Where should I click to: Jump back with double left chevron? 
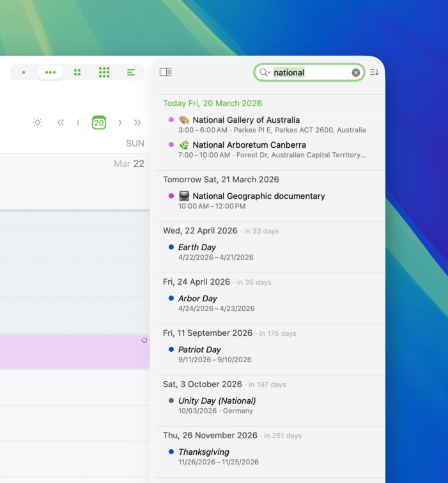pyautogui.click(x=61, y=123)
